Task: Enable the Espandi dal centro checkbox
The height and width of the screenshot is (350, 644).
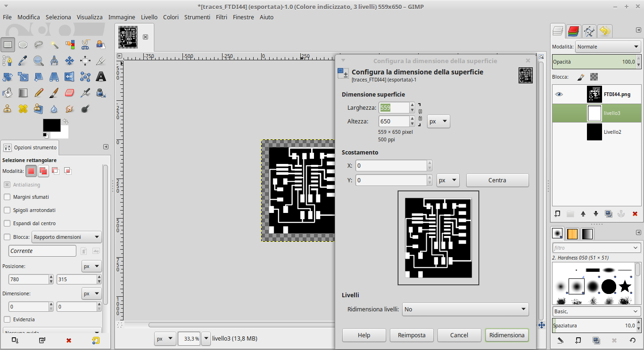Action: click(7, 223)
